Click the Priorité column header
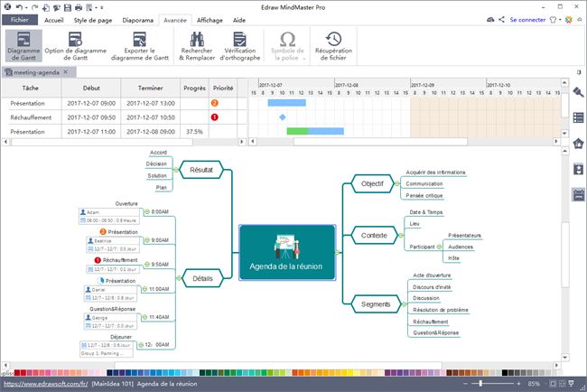This screenshot has height=392, width=587. click(223, 89)
